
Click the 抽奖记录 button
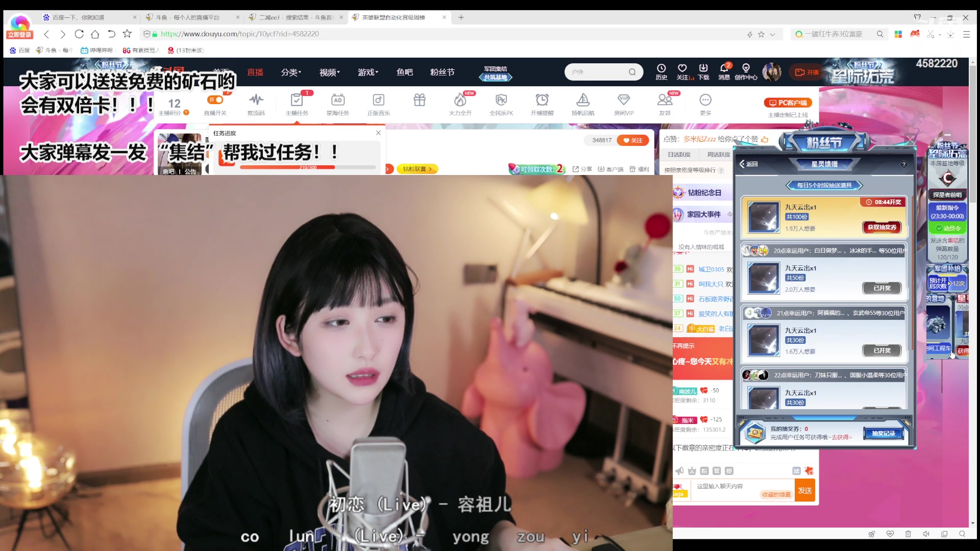click(884, 434)
